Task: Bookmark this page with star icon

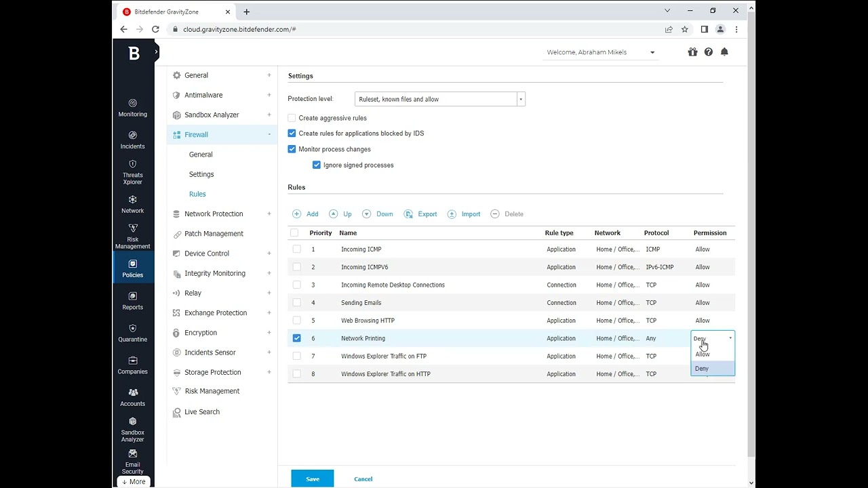Action: point(685,29)
